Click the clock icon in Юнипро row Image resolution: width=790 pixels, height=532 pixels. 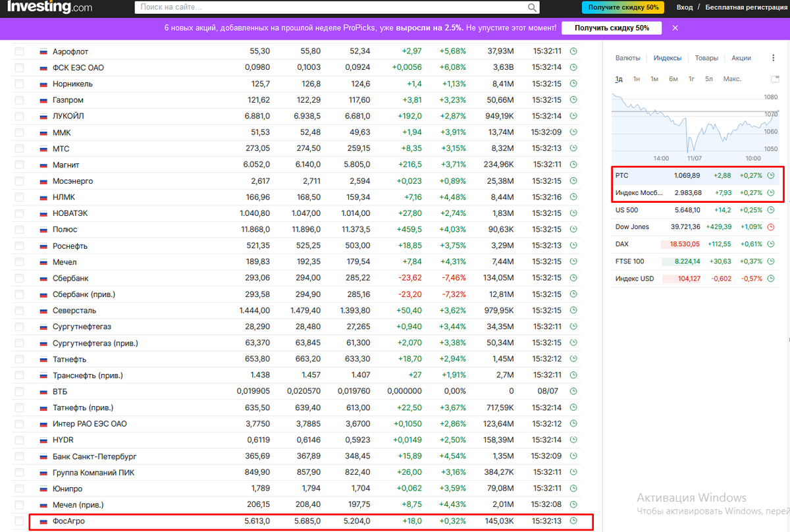573,489
